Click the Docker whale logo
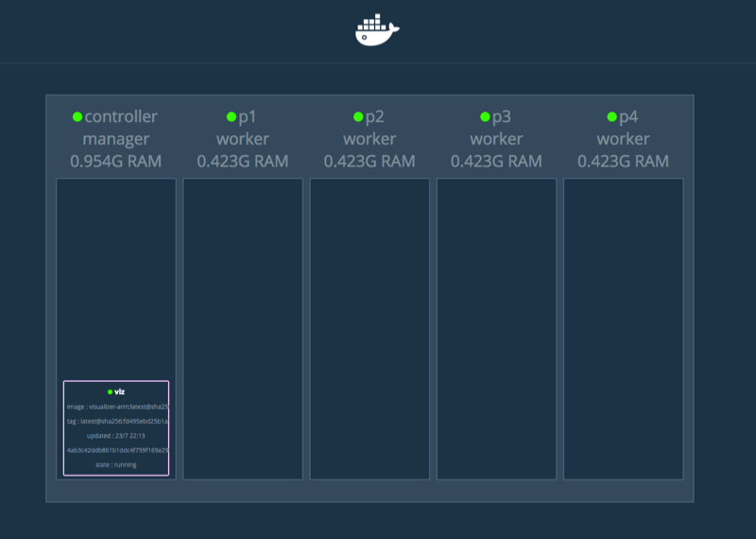 point(377,30)
